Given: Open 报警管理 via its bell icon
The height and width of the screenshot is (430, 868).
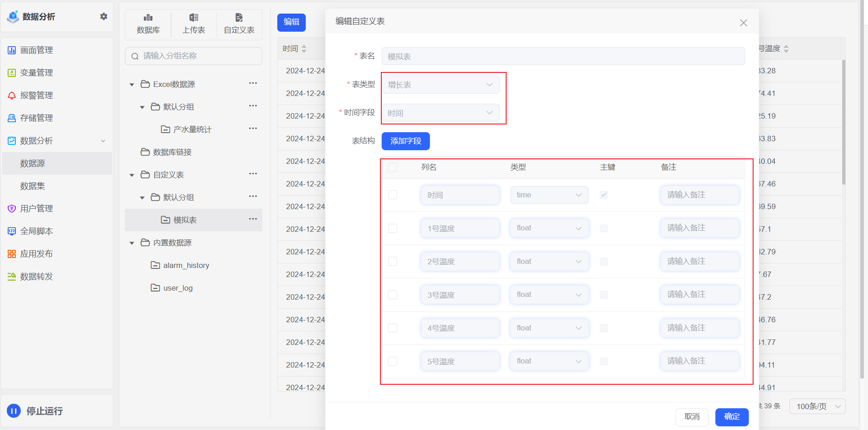Looking at the screenshot, I should tap(12, 96).
